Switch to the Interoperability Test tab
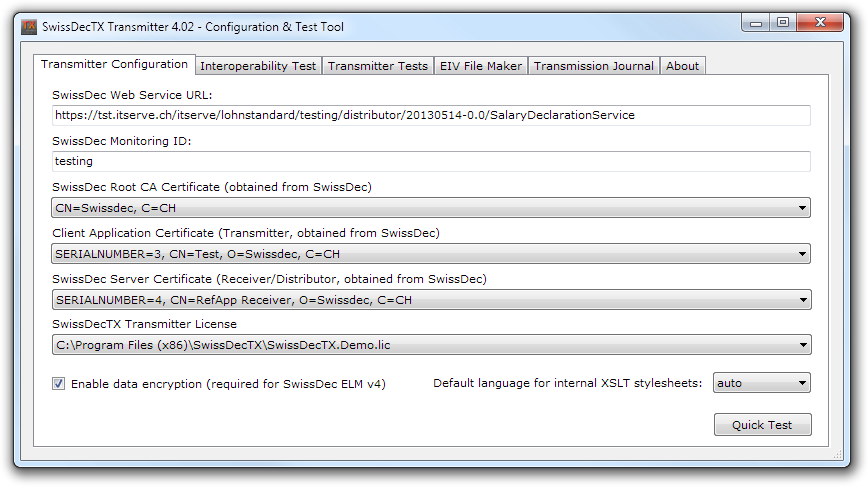Image resolution: width=868 pixels, height=487 pixels. [258, 66]
